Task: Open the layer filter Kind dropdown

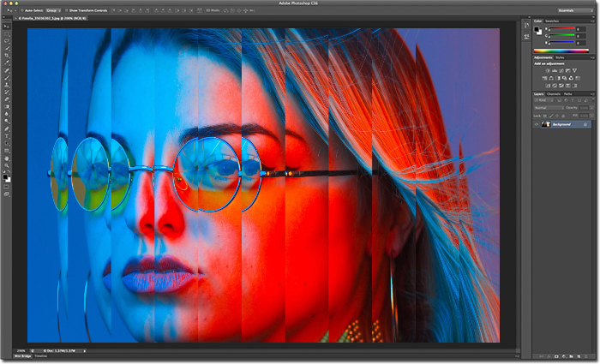Action: coord(543,100)
